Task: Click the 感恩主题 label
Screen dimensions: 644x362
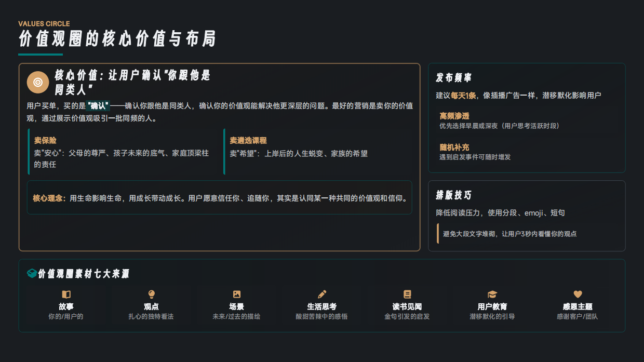Action: 578,307
